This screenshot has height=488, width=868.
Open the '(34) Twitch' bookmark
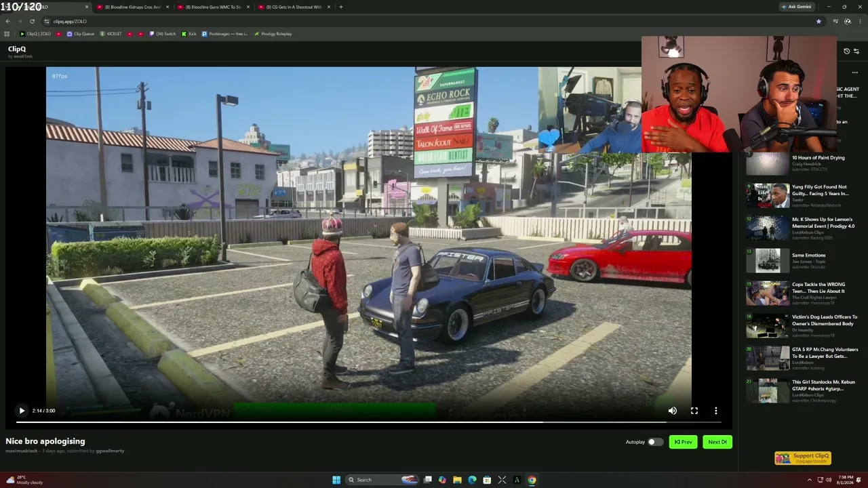point(163,34)
